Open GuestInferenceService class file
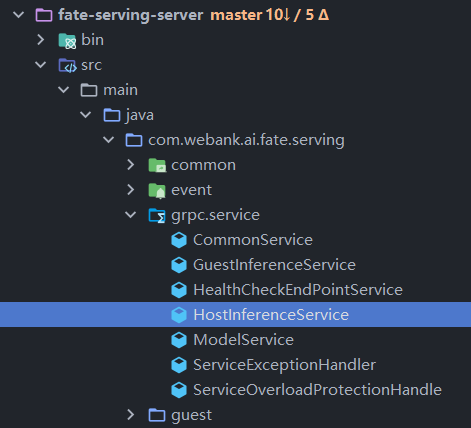 [x=274, y=265]
